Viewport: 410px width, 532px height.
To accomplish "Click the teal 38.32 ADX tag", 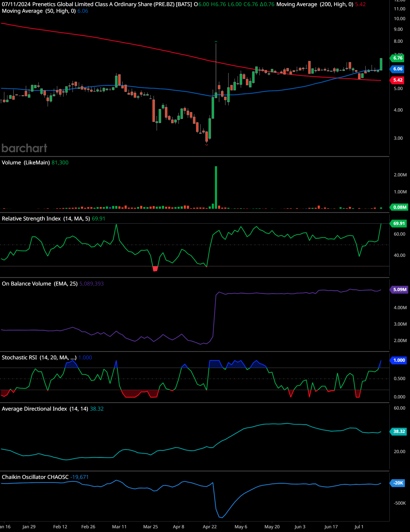I will (399, 431).
